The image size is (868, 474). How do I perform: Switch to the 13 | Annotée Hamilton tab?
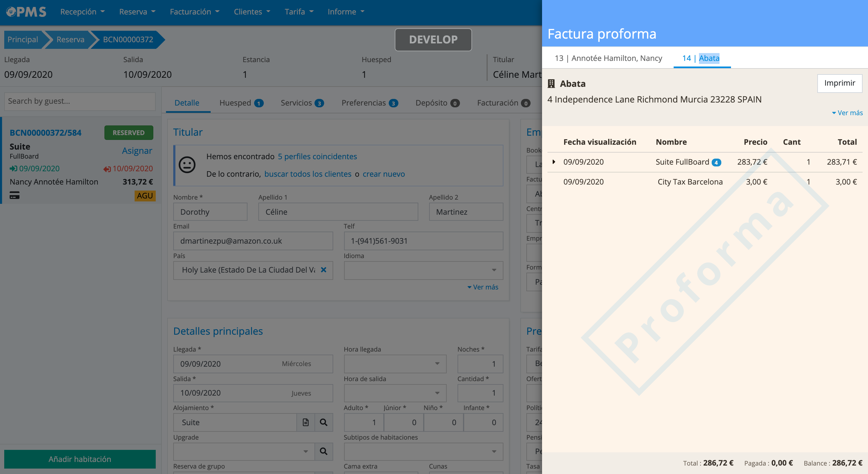point(608,58)
